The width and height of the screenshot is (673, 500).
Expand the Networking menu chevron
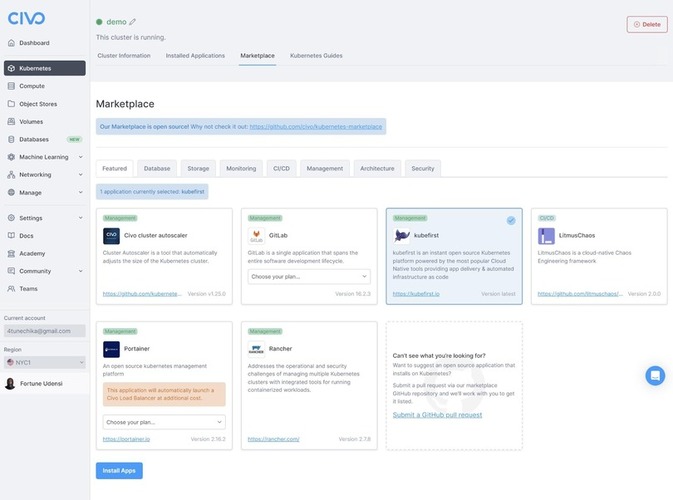pyautogui.click(x=81, y=175)
